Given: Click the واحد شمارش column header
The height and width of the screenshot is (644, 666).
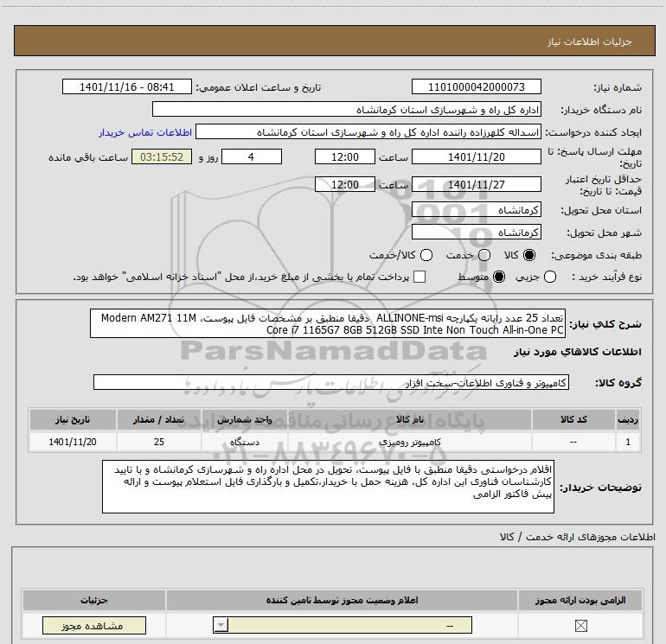Looking at the screenshot, I should tap(245, 419).
